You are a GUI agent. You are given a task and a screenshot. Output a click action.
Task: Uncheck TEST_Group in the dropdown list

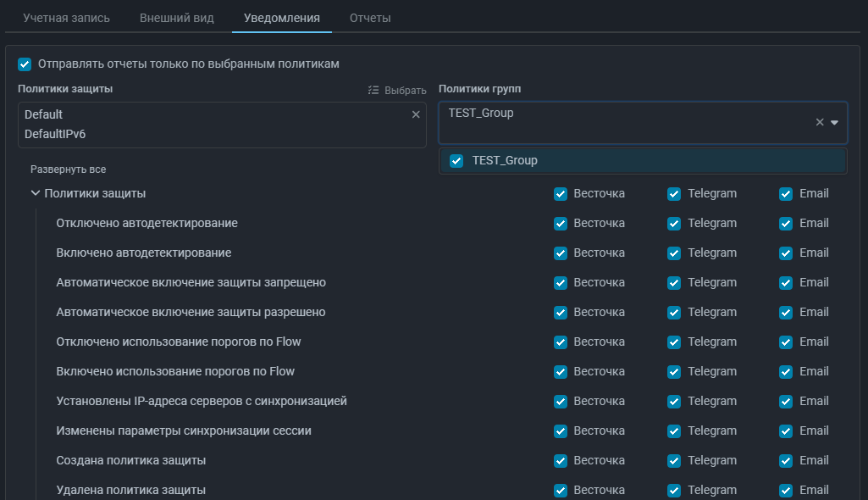coord(457,161)
